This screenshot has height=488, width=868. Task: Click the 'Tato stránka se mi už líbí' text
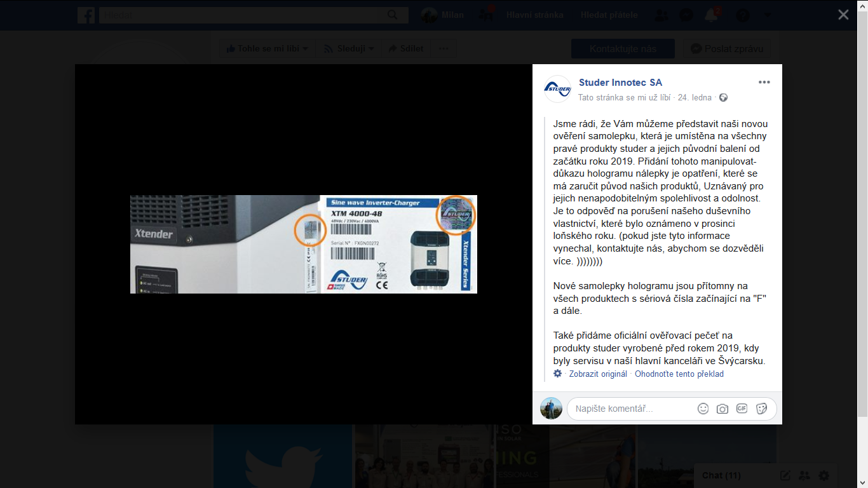tap(624, 98)
